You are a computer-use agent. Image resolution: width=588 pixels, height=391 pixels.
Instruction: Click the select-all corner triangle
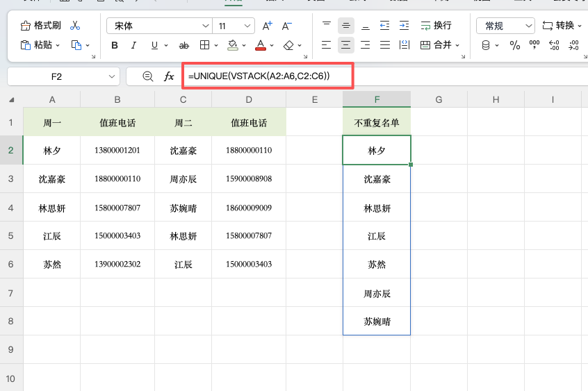(12, 100)
